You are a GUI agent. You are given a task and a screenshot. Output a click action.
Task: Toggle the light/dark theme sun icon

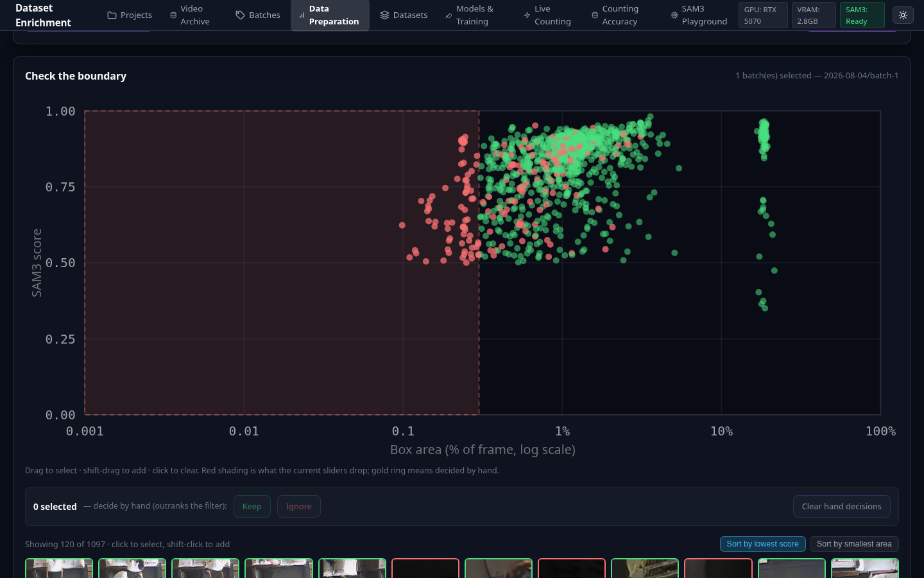(903, 15)
